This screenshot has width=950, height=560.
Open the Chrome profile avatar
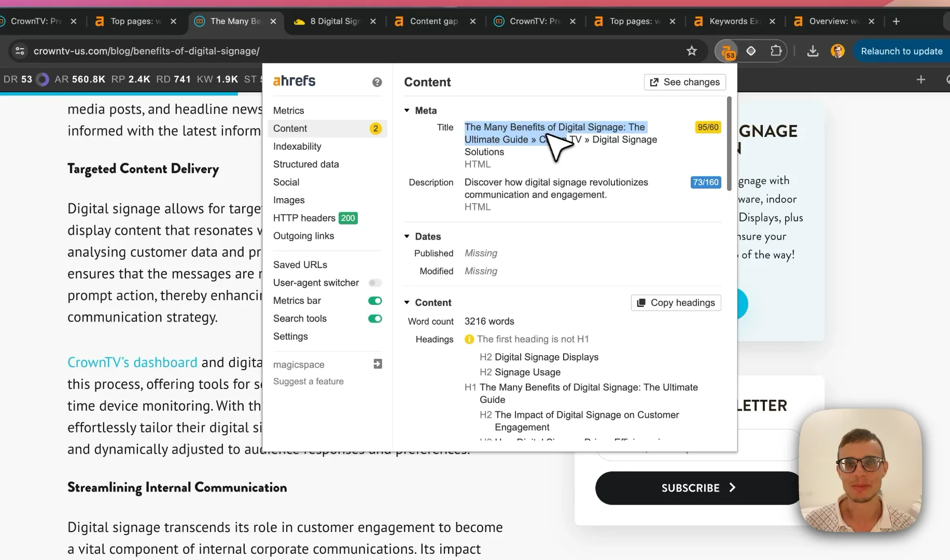click(837, 51)
